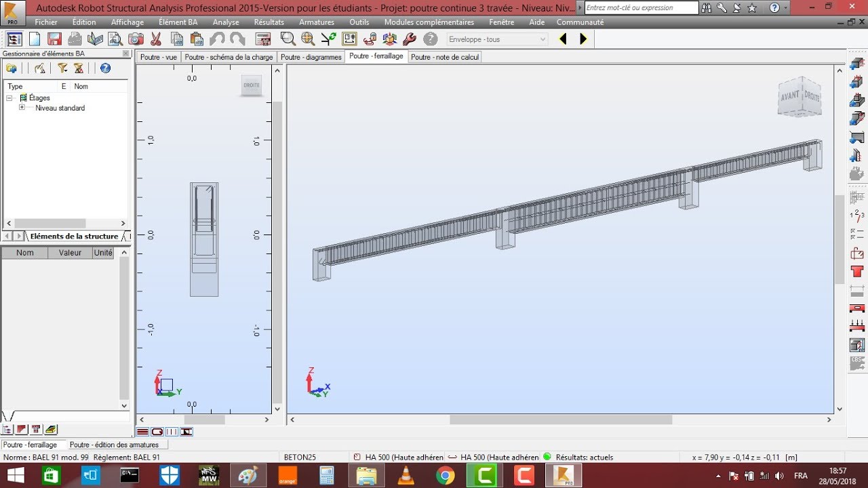Open print preview magnifier-page icon
This screenshot has width=868, height=488.
[115, 39]
